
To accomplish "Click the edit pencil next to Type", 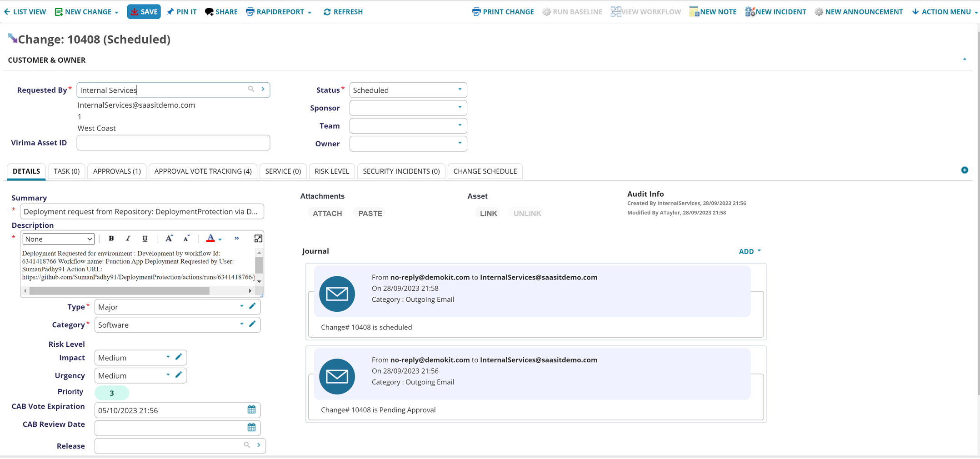I will [x=253, y=306].
